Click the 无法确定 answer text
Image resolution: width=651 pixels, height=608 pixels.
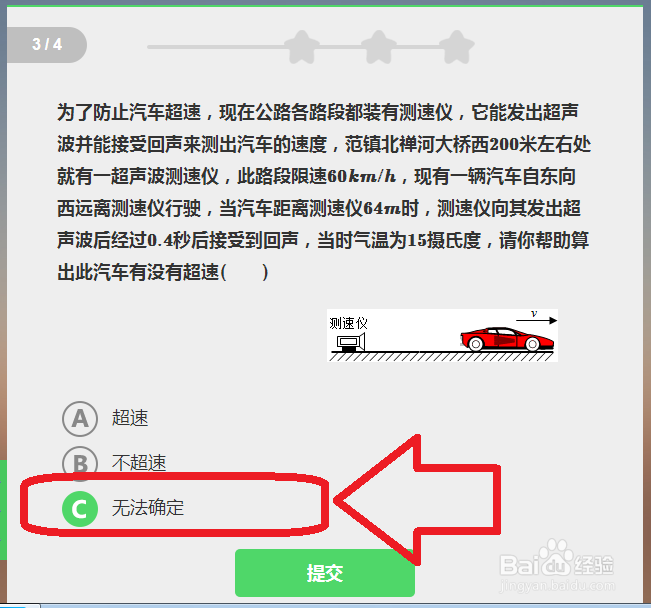148,507
